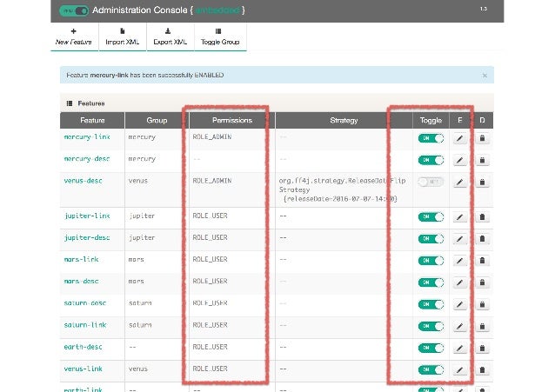Open venus-desc feature link
This screenshot has height=392, width=555.
click(84, 181)
